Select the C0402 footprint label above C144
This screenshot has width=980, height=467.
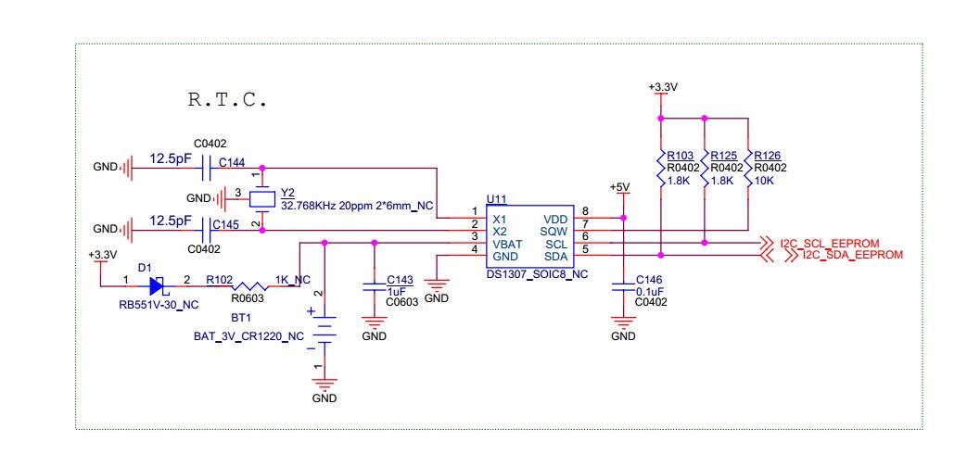click(x=210, y=143)
